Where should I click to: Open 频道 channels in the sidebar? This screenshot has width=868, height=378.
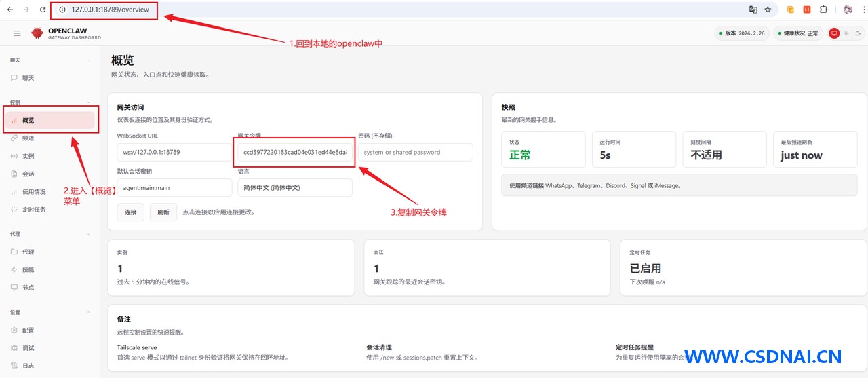click(x=51, y=138)
